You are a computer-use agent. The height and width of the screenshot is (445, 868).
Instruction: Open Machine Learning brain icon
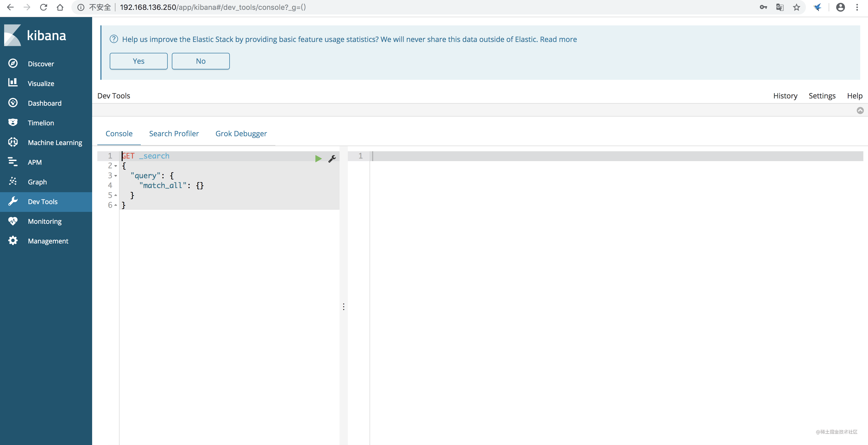(13, 142)
